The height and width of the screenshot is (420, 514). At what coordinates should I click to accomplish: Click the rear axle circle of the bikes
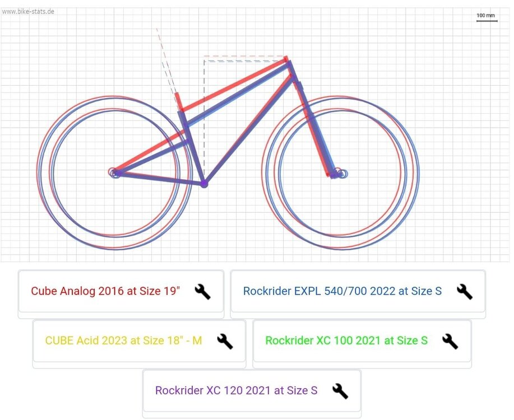pyautogui.click(x=115, y=173)
